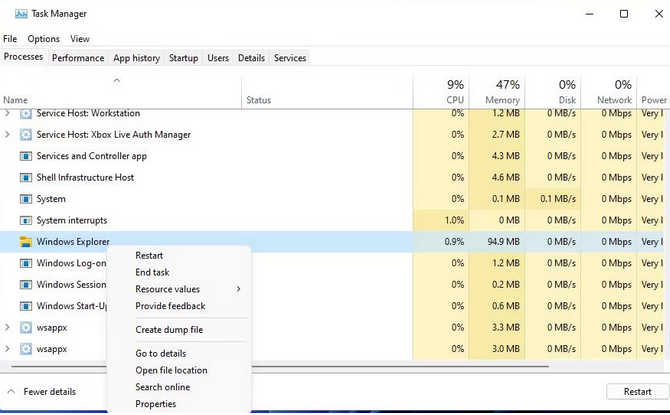Open Properties from context menu
Image resolution: width=670 pixels, height=415 pixels.
[156, 404]
